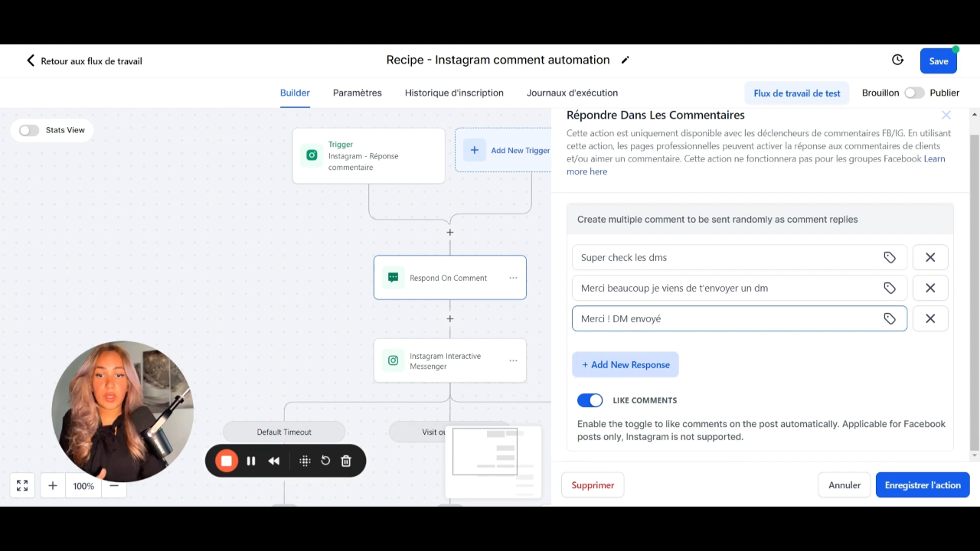
Task: Select the Instagram trigger node icon
Action: pos(312,155)
